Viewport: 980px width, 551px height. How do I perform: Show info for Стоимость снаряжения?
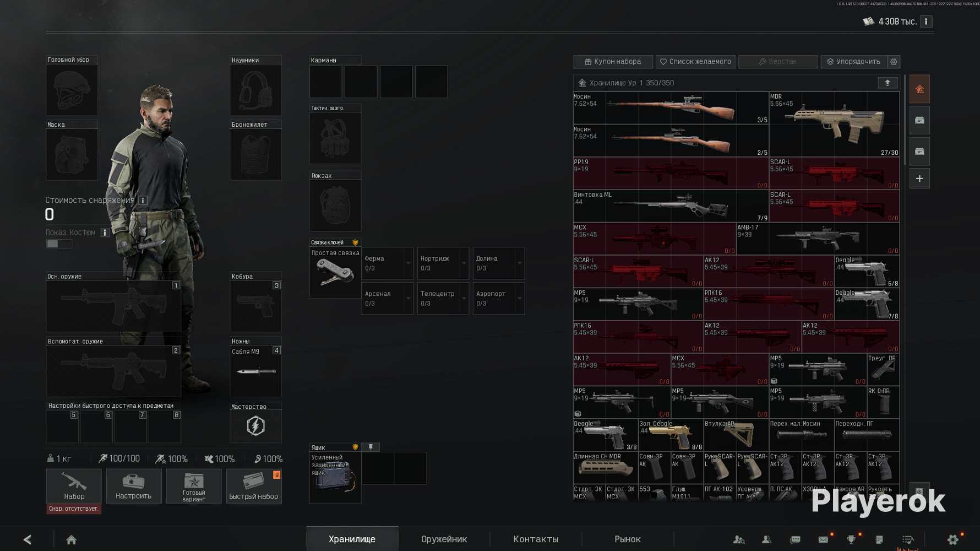pos(143,200)
